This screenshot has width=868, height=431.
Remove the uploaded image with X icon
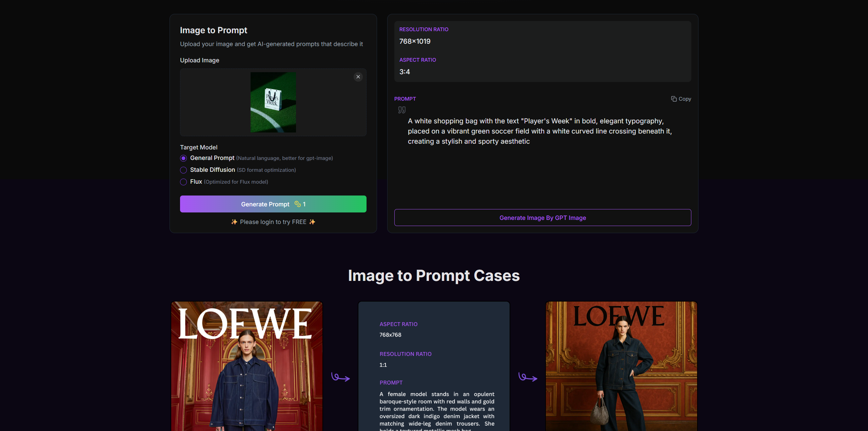(x=358, y=77)
